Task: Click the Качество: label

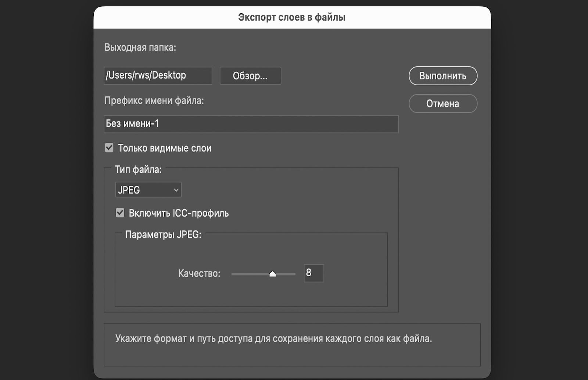Action: tap(199, 274)
